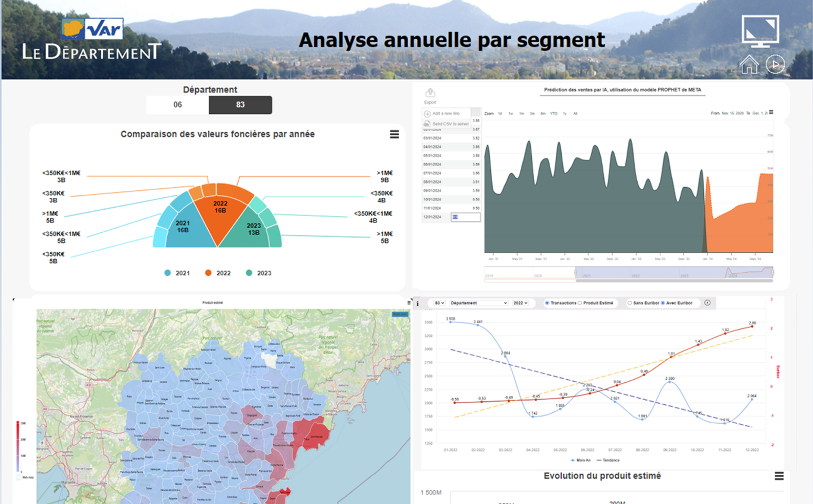Open the Produit estimé map's hamburger menu
This screenshot has height=504, width=813.
pyautogui.click(x=409, y=303)
